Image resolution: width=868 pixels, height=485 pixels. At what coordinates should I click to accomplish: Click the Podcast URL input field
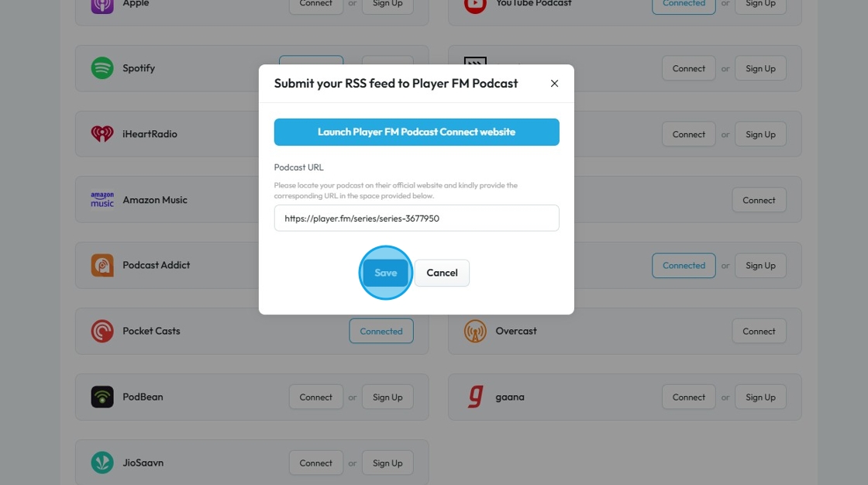point(416,218)
